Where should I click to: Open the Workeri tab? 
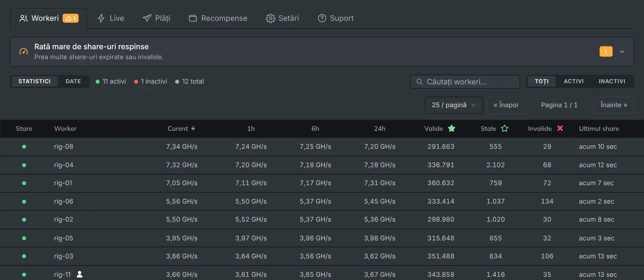[48, 18]
